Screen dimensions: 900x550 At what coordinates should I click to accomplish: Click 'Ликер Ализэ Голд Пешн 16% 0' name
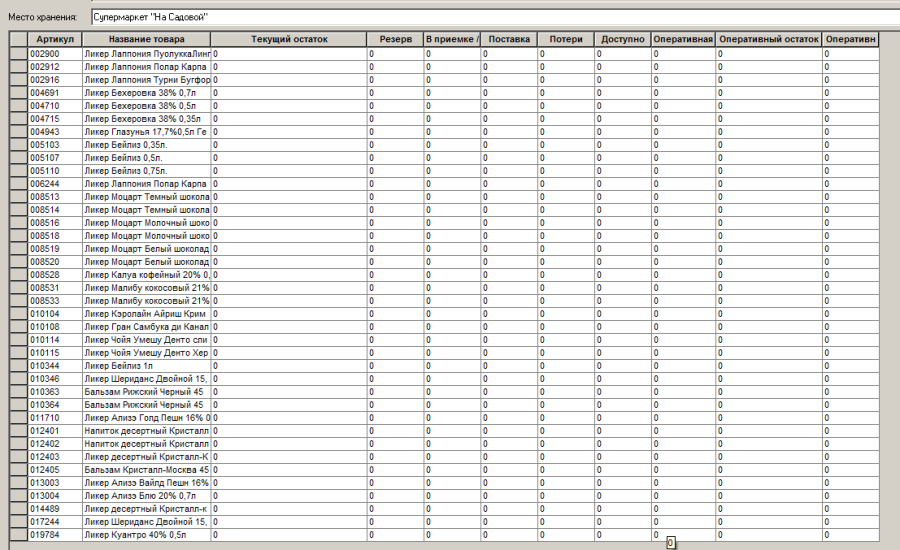pos(146,418)
